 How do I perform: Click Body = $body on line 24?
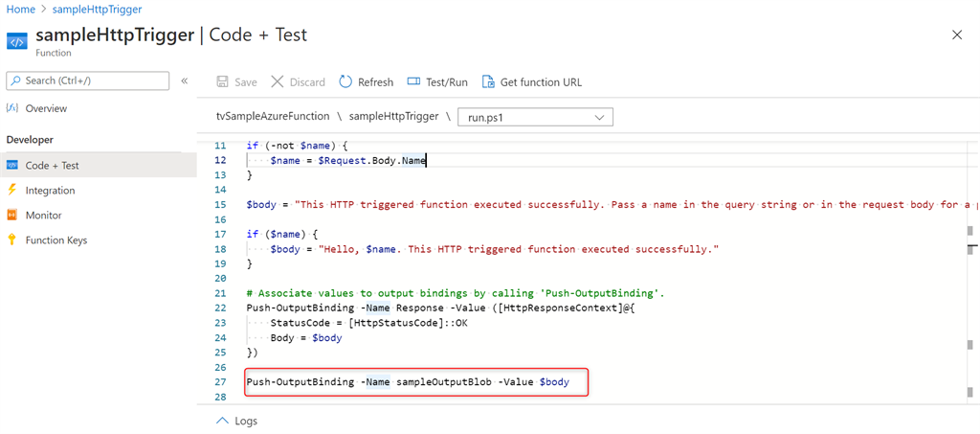tap(306, 337)
